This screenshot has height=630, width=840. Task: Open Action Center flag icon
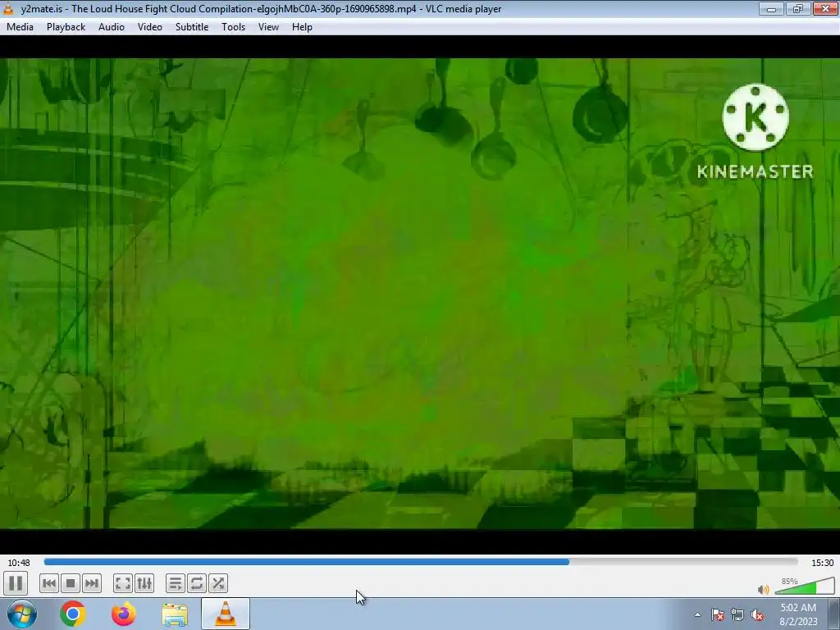click(718, 614)
